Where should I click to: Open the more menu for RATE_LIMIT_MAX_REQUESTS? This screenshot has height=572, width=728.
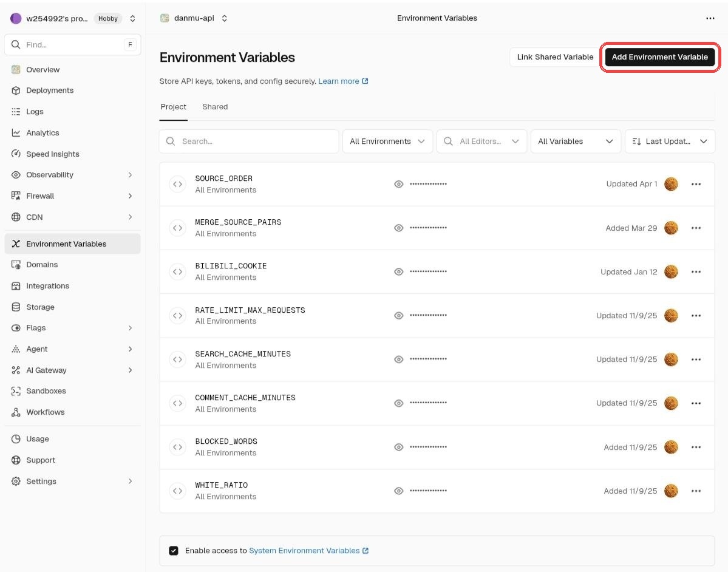coord(695,316)
